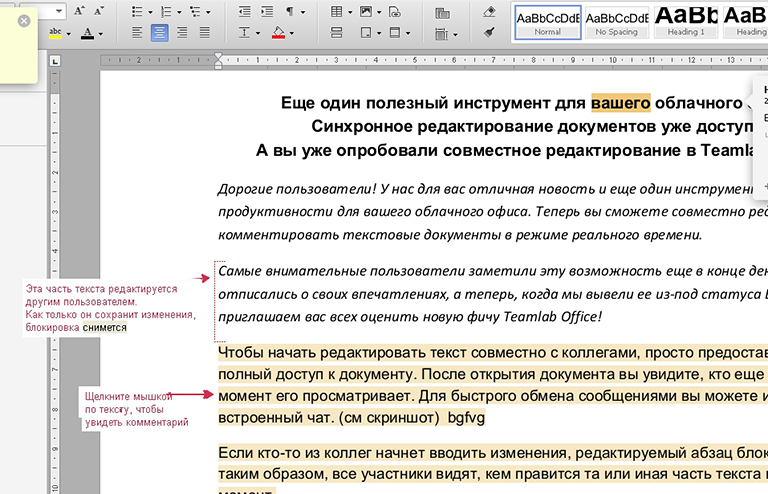Click the eraser clear style icon
768x494 pixels.
click(x=489, y=12)
